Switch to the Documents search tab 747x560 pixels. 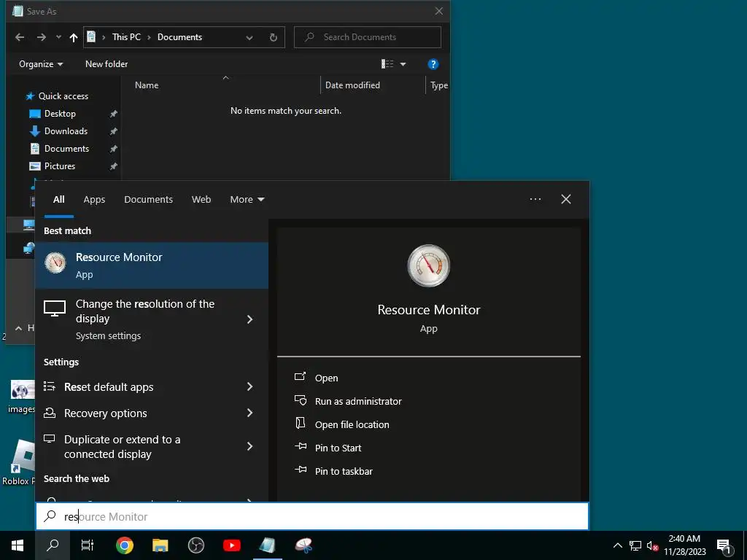pos(148,200)
